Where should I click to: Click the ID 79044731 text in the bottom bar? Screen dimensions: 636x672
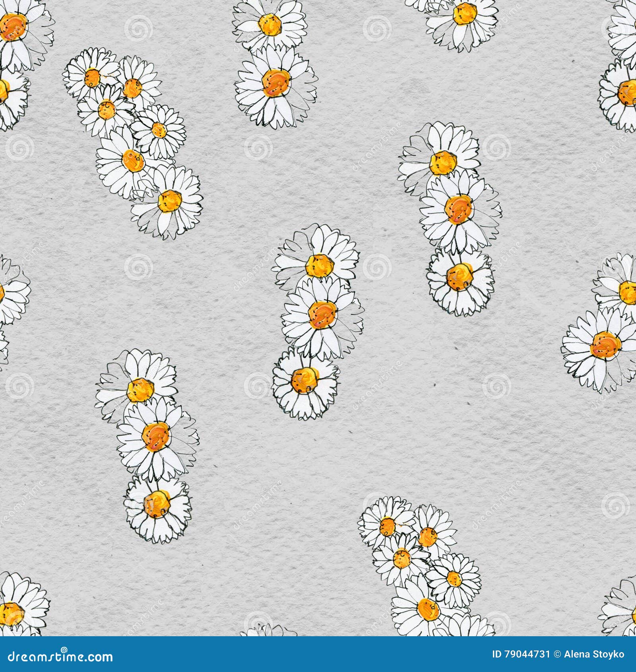[521, 654]
